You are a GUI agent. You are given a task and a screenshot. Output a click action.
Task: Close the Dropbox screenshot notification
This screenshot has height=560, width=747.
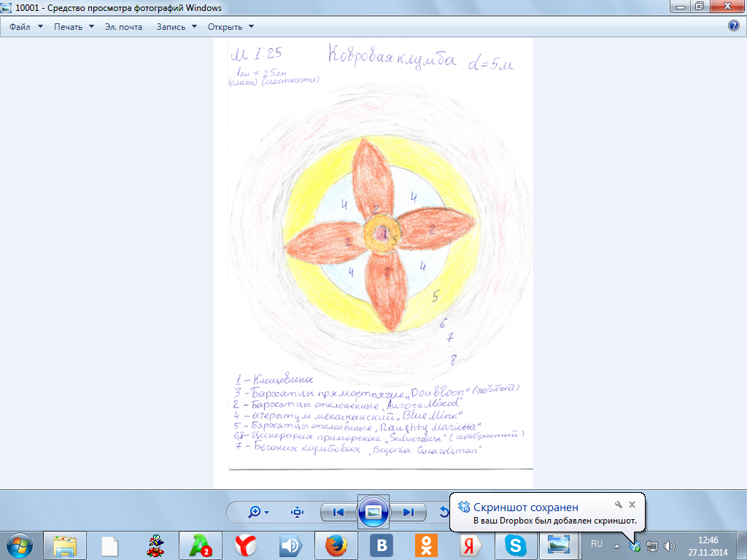coord(632,504)
